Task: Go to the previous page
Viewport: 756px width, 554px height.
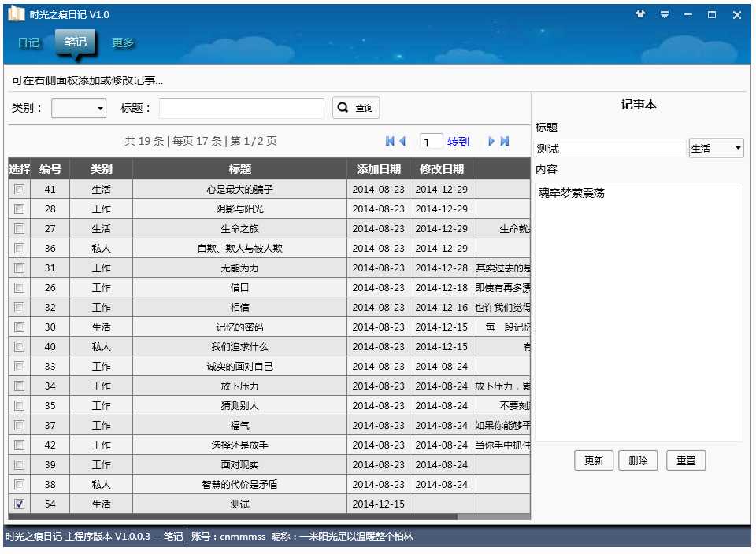Action: pyautogui.click(x=402, y=141)
